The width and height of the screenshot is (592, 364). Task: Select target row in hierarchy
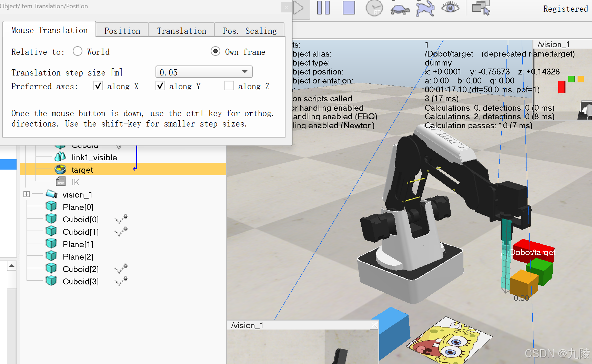(x=123, y=170)
